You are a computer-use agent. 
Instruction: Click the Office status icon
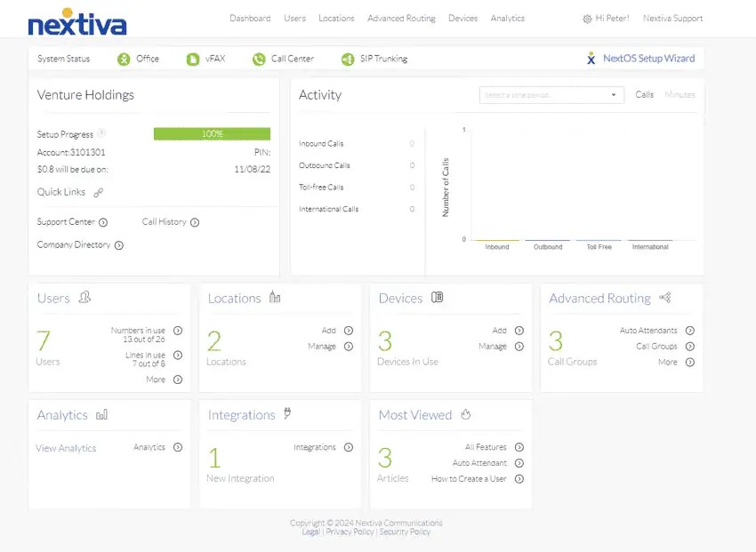coord(124,60)
